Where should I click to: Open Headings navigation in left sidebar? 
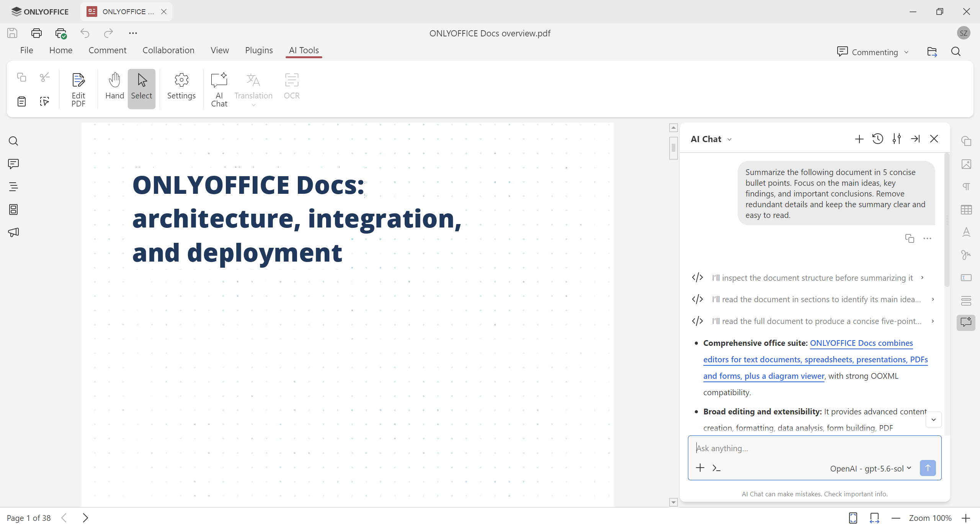13,187
